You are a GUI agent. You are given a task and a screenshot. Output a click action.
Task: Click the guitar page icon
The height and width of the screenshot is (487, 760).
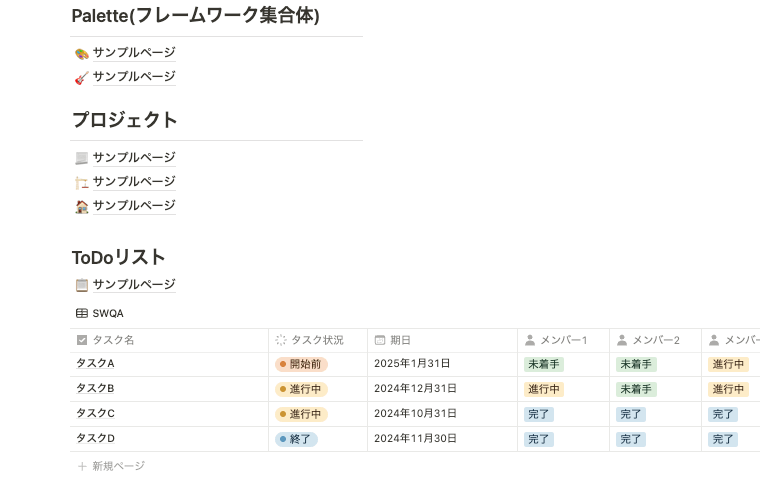pos(82,77)
